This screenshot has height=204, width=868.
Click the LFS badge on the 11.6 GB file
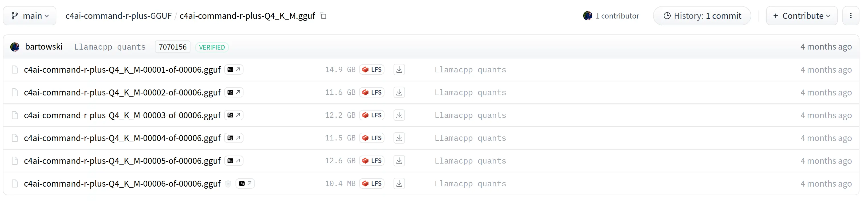[x=372, y=92]
